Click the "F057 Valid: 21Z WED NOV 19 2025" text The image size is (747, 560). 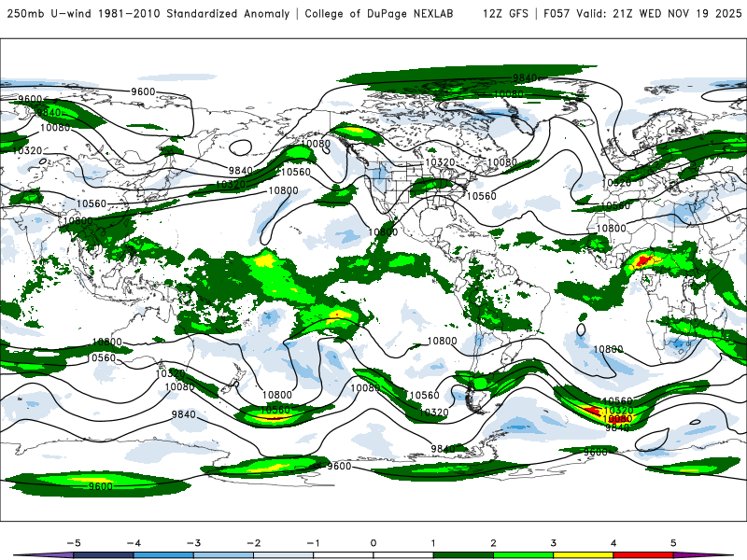tap(642, 14)
